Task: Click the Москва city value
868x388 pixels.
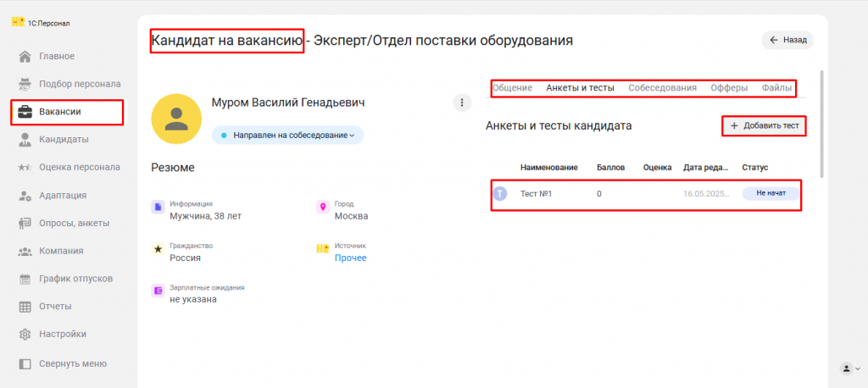Action: (351, 216)
